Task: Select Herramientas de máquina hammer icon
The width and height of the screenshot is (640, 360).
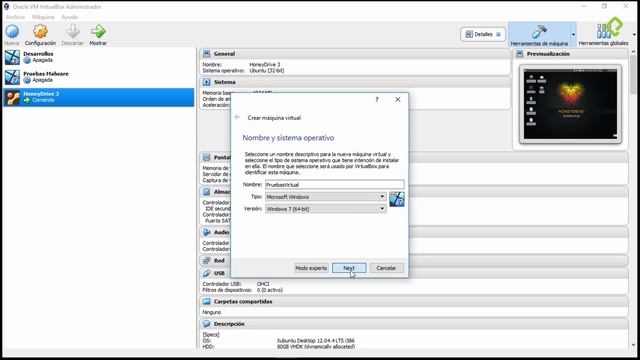Action: [539, 32]
